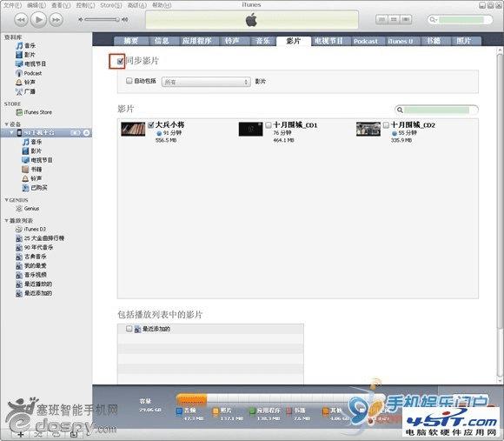Viewport: 504px width, 441px height.
Task: Switch to the 音乐 music tab
Action: (x=262, y=41)
